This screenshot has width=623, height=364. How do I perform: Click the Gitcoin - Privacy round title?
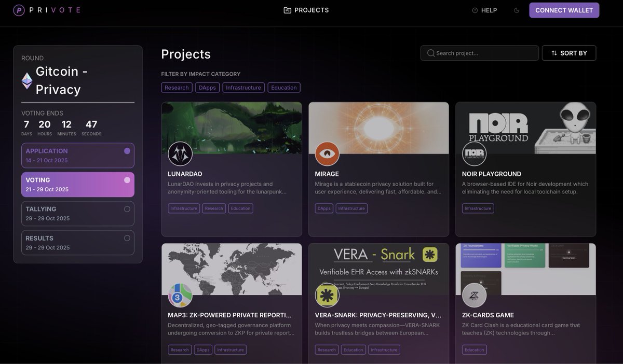(x=61, y=80)
